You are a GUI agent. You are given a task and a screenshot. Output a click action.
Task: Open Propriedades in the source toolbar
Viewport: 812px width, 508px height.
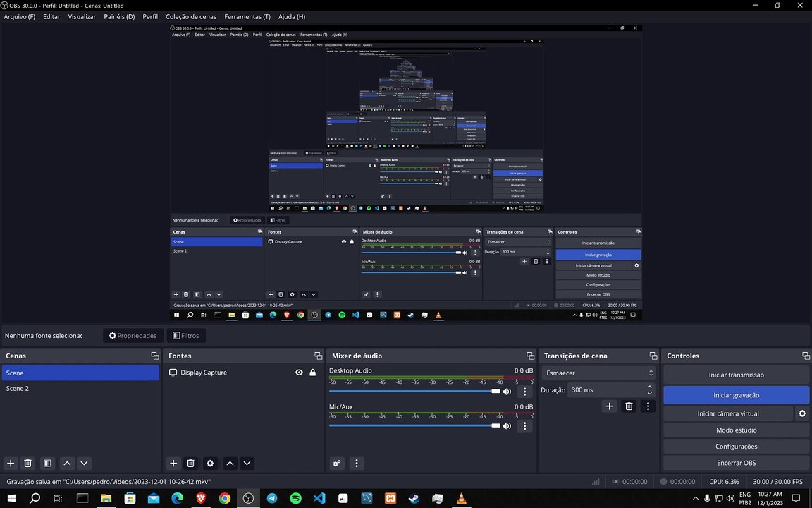click(133, 335)
